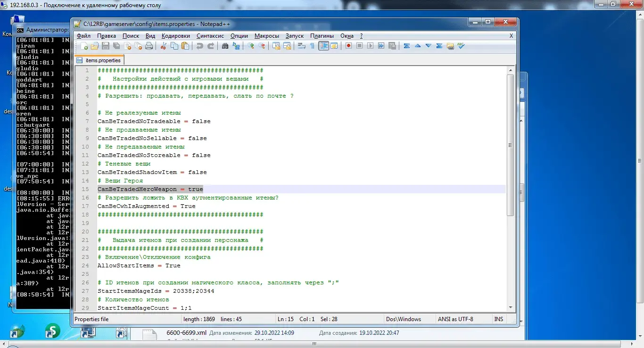Viewport: 644px width, 348px height.
Task: Select the items.properties document tab
Action: coord(99,60)
